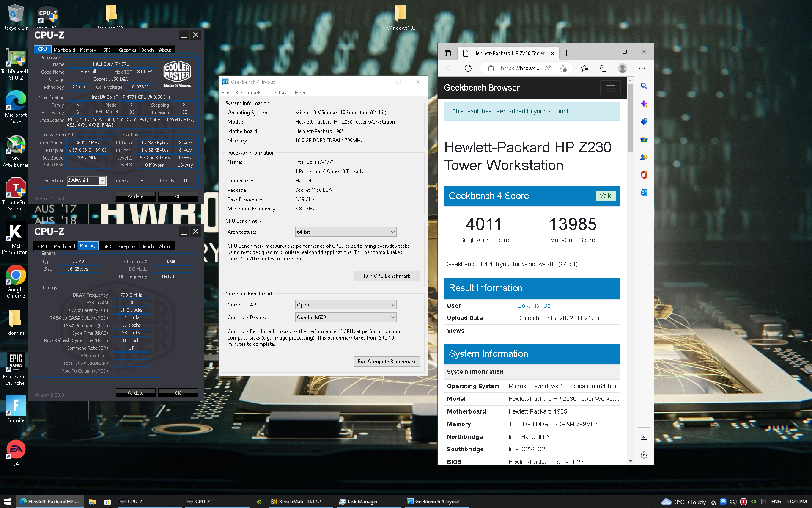Add page to favorites star icon
Viewport: 812px width, 508px height.
click(x=563, y=68)
